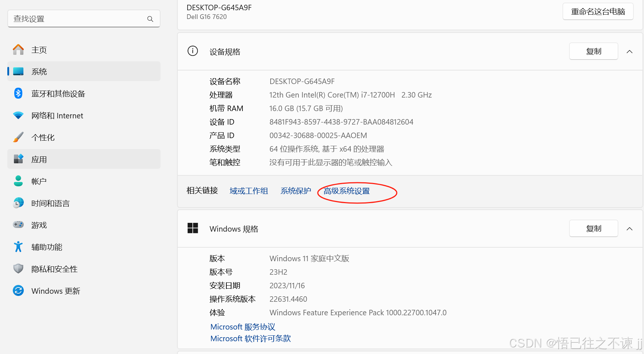Click the 辅助功能 accessibility figure icon
This screenshot has height=354, width=644.
18,247
